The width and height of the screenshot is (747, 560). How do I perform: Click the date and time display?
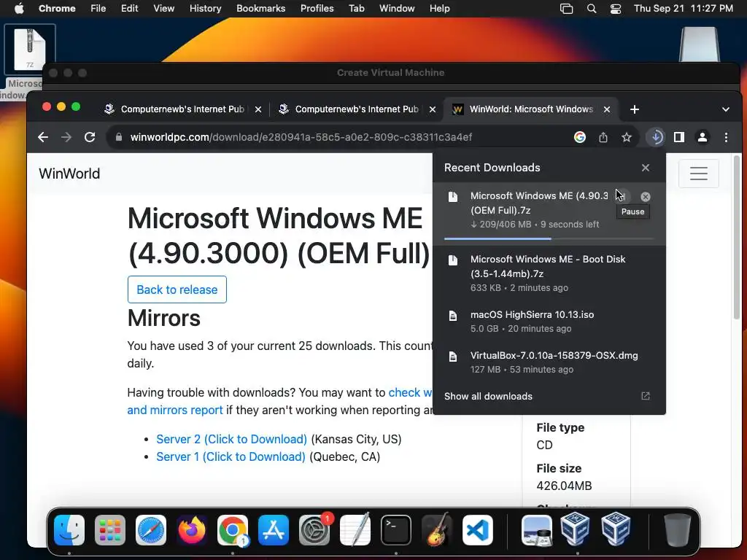(x=683, y=9)
